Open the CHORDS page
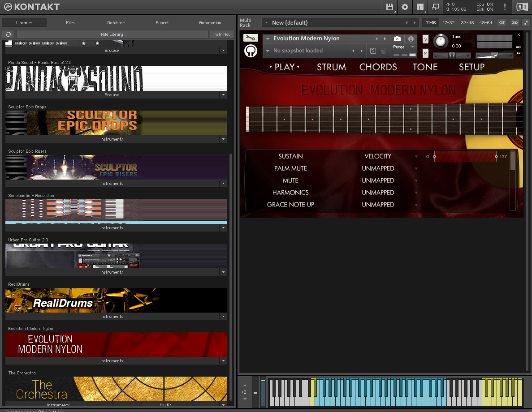 378,67
